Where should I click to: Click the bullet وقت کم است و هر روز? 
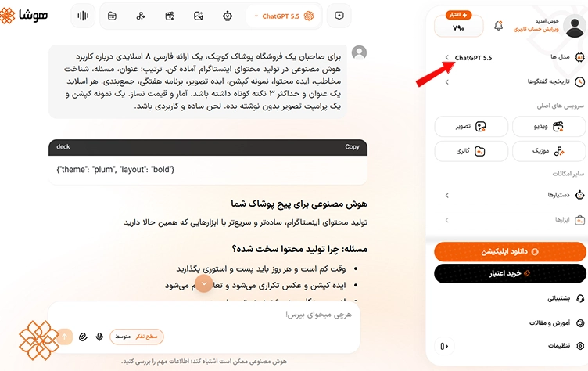point(261,269)
